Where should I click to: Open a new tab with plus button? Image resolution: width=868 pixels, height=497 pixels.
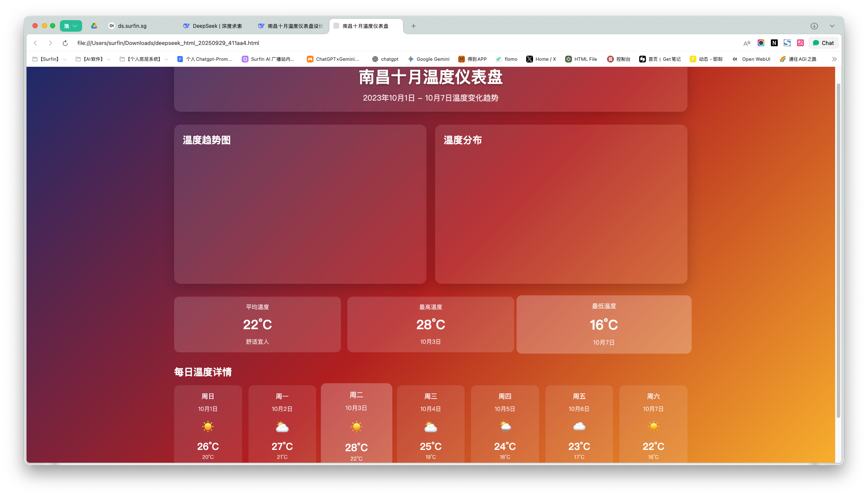tap(413, 26)
